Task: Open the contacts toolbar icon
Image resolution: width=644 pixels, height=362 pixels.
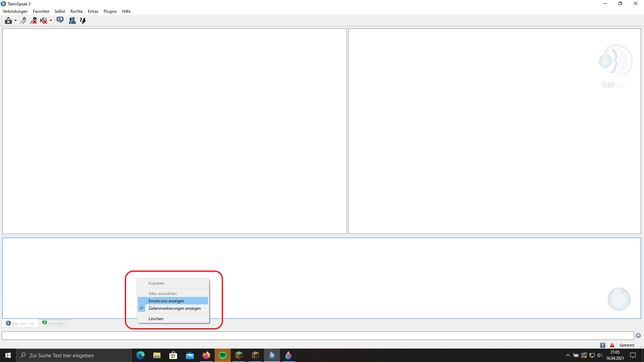Action: click(x=72, y=21)
